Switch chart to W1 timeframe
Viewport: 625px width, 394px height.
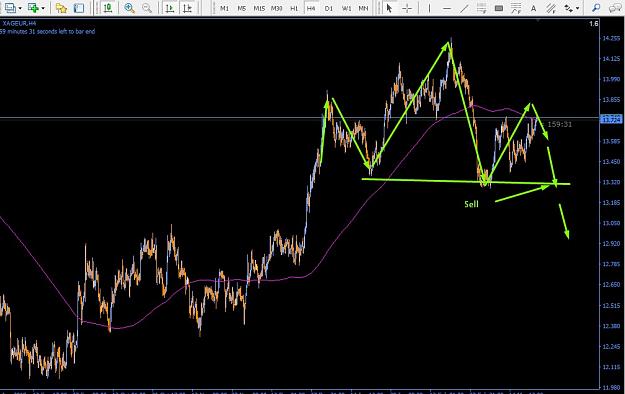[x=346, y=8]
